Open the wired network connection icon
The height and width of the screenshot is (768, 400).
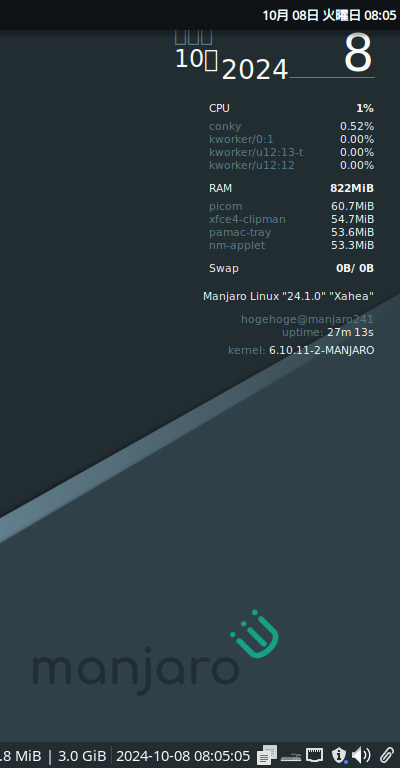pyautogui.click(x=315, y=755)
